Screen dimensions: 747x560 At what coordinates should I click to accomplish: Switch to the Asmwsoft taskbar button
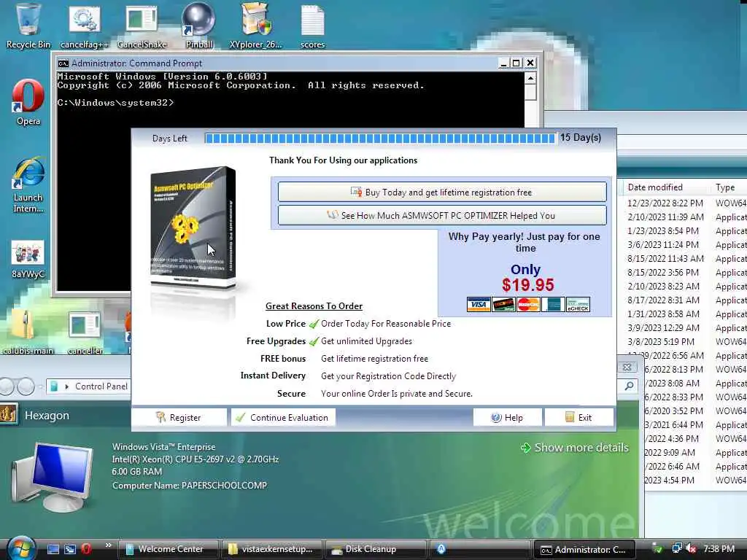click(x=479, y=549)
